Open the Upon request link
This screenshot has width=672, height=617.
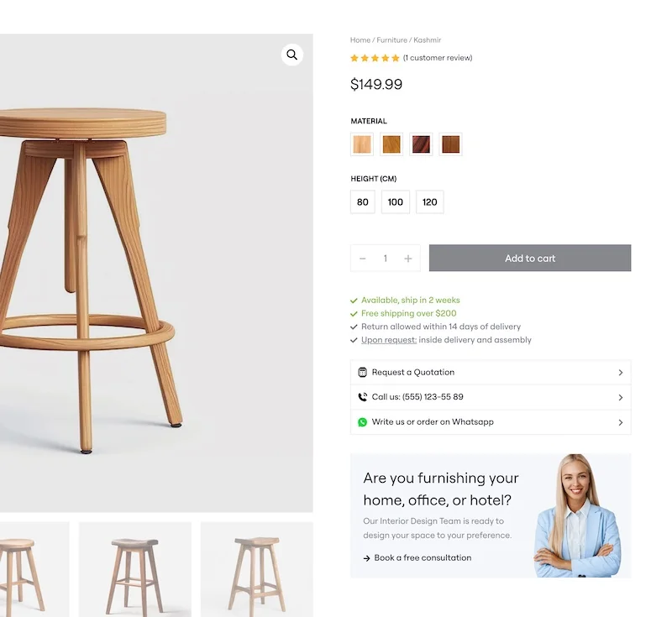389,340
